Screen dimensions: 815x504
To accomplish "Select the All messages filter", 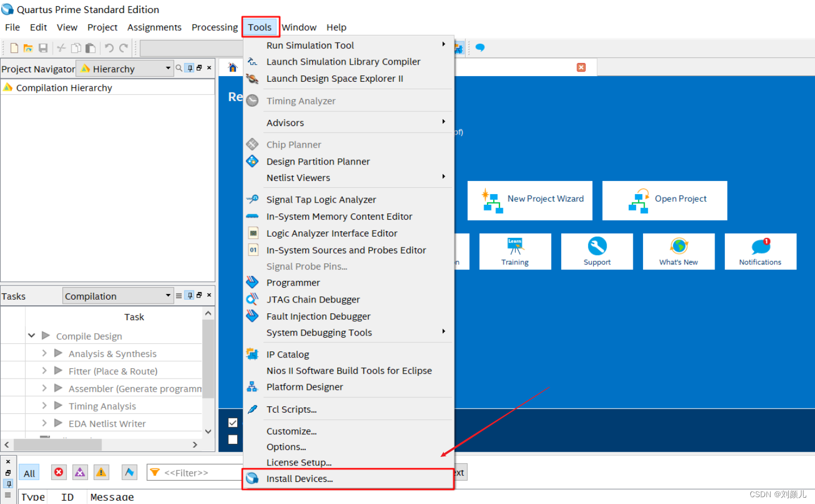I will [30, 473].
